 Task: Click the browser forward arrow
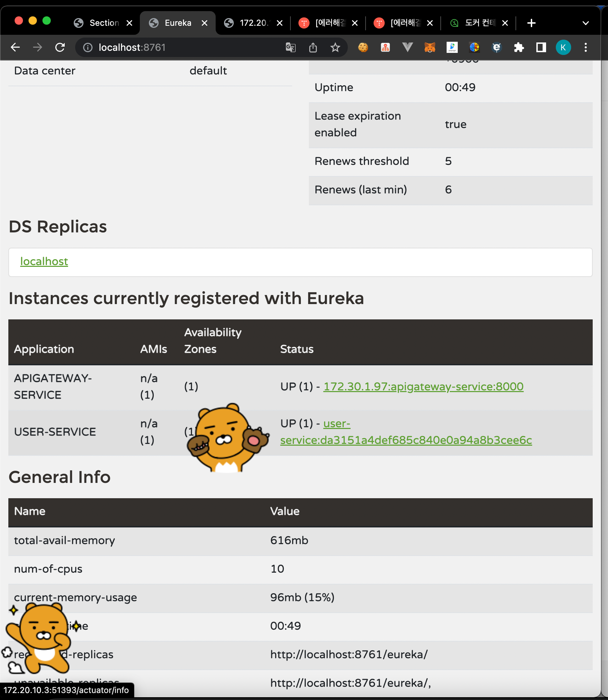point(38,47)
